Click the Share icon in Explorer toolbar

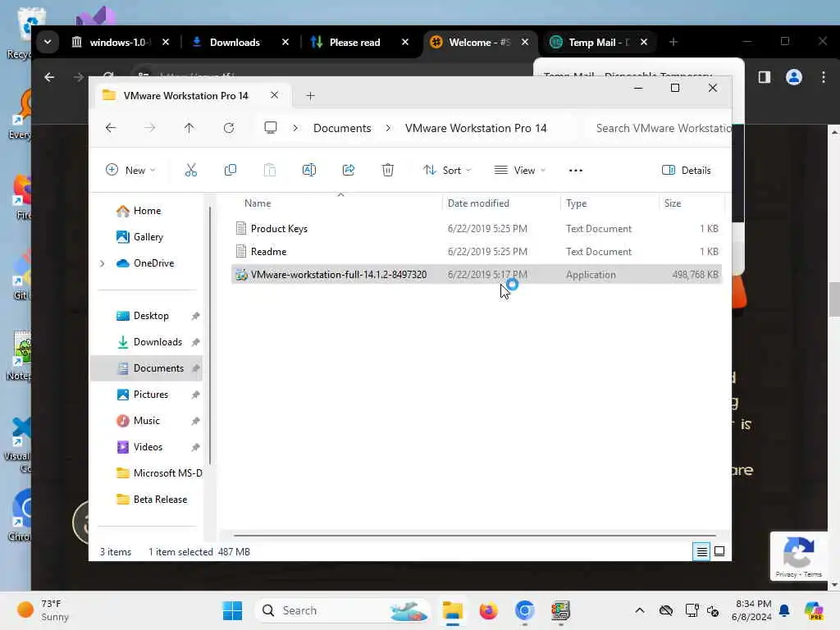point(348,171)
